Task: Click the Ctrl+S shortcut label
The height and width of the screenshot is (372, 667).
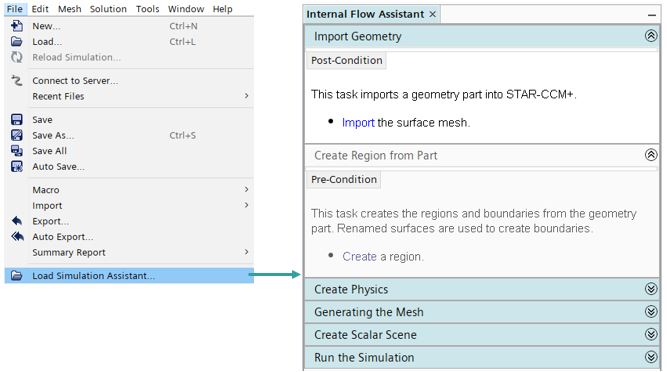Action: (182, 135)
